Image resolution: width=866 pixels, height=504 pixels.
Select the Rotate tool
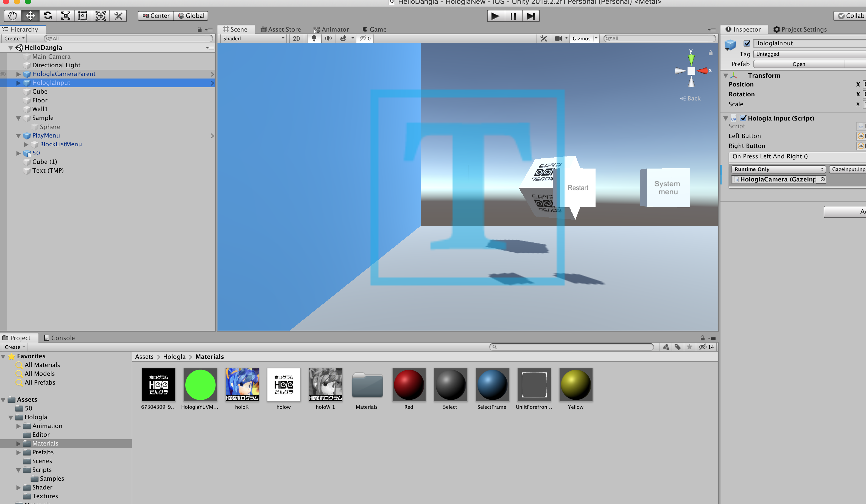pyautogui.click(x=48, y=16)
